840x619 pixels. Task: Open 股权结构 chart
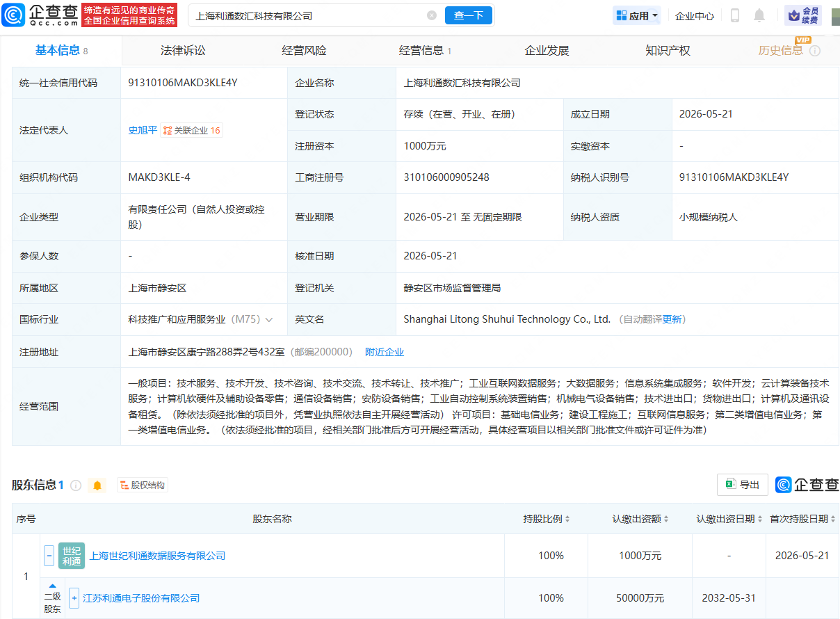click(x=142, y=485)
